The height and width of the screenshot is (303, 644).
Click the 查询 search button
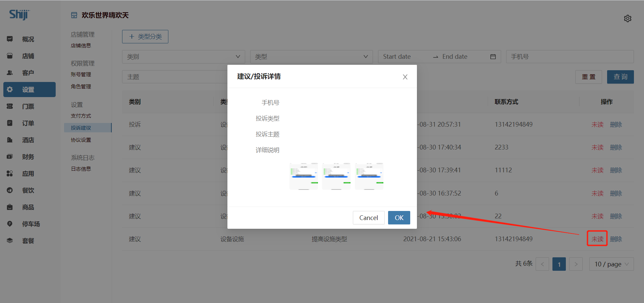point(621,77)
